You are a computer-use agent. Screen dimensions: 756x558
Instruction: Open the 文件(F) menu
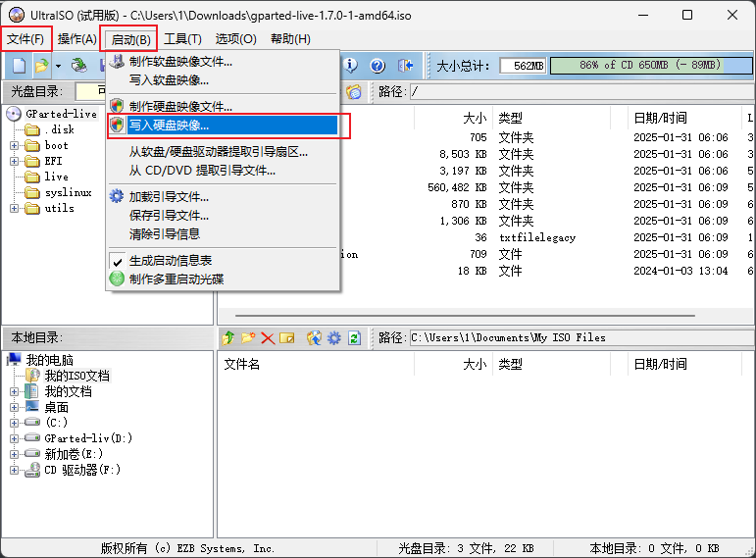[25, 38]
